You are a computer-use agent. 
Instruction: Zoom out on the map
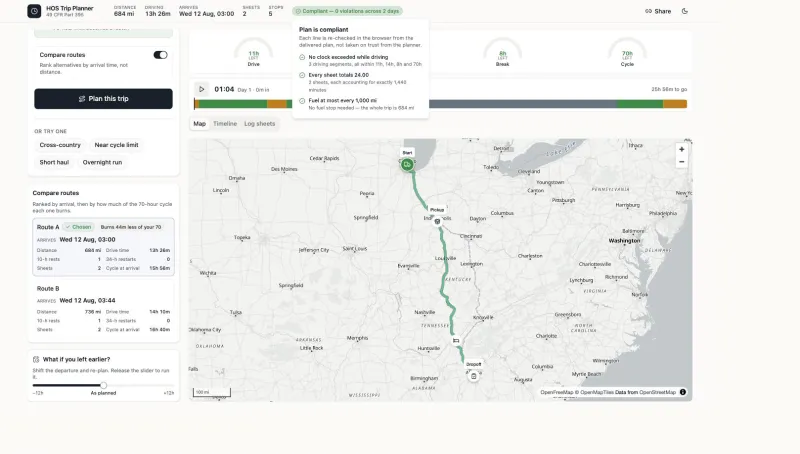click(x=682, y=162)
